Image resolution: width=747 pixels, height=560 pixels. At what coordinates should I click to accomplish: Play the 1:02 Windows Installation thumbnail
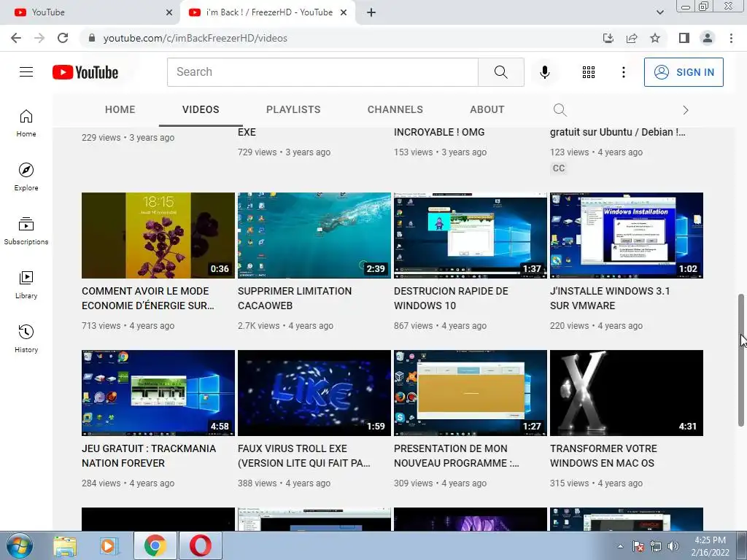click(x=627, y=236)
